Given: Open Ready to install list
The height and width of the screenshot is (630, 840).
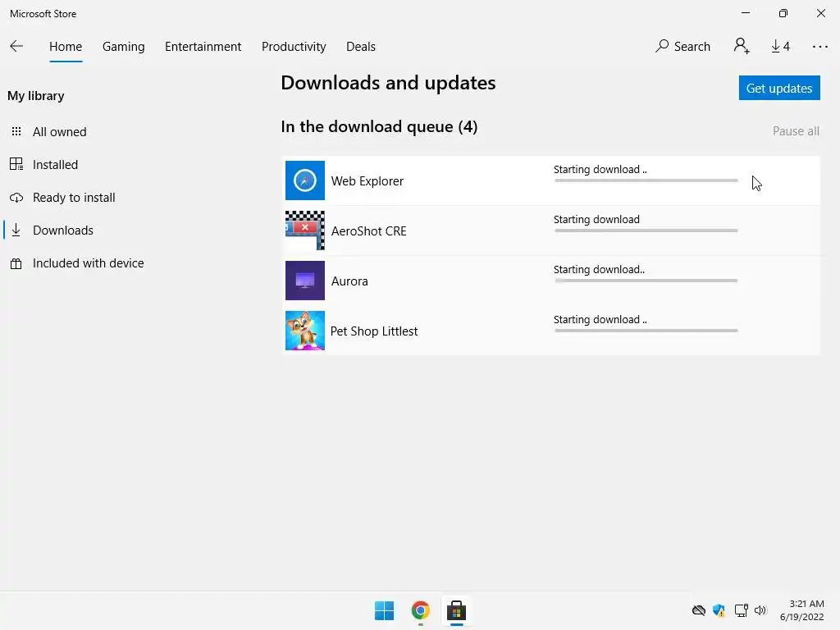Looking at the screenshot, I should point(74,197).
